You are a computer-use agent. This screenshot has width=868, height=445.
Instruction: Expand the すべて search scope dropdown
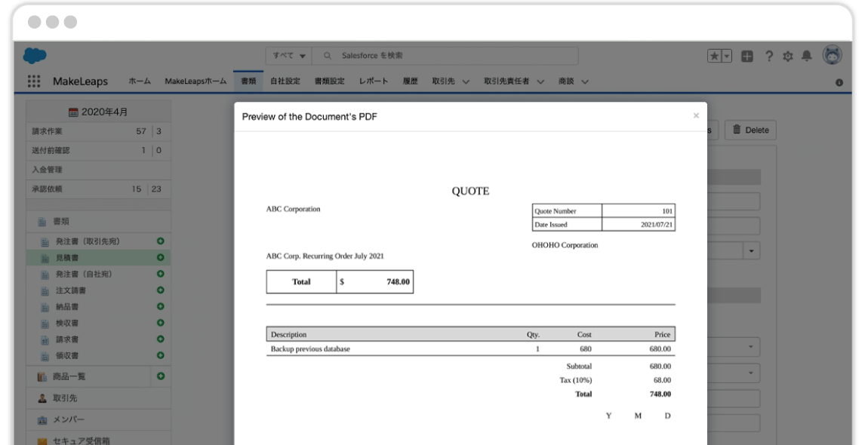(290, 56)
